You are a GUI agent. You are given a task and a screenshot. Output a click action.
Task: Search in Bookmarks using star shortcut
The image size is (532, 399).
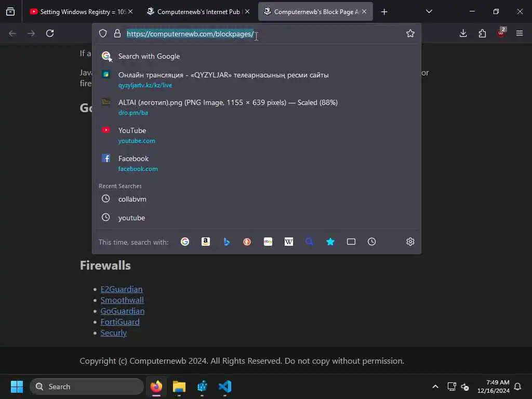(x=330, y=242)
